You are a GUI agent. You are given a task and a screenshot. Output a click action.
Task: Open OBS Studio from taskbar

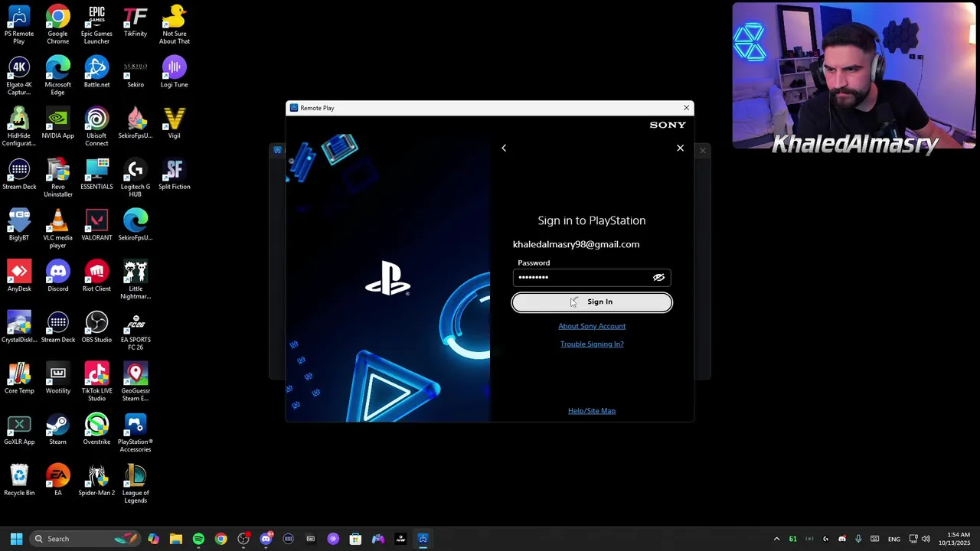(243, 539)
